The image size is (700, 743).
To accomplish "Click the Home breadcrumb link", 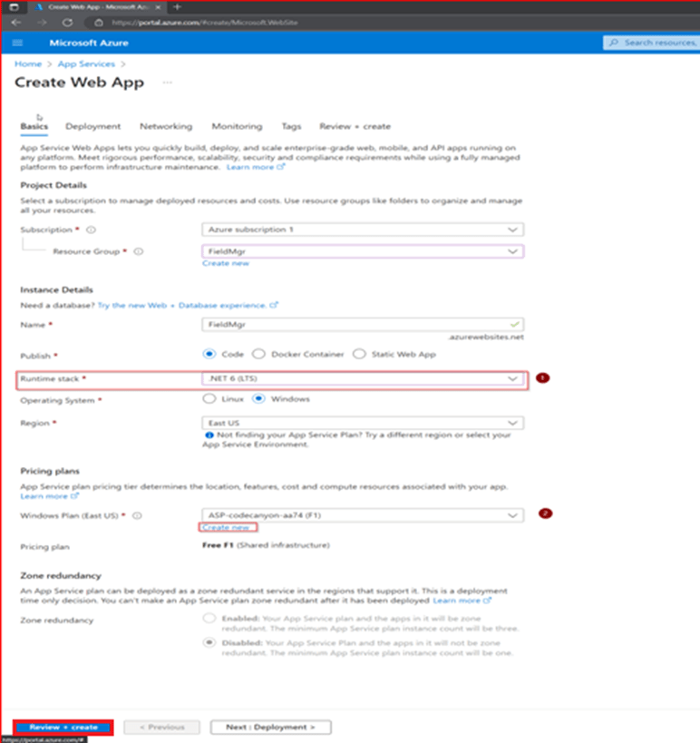I will pos(28,64).
